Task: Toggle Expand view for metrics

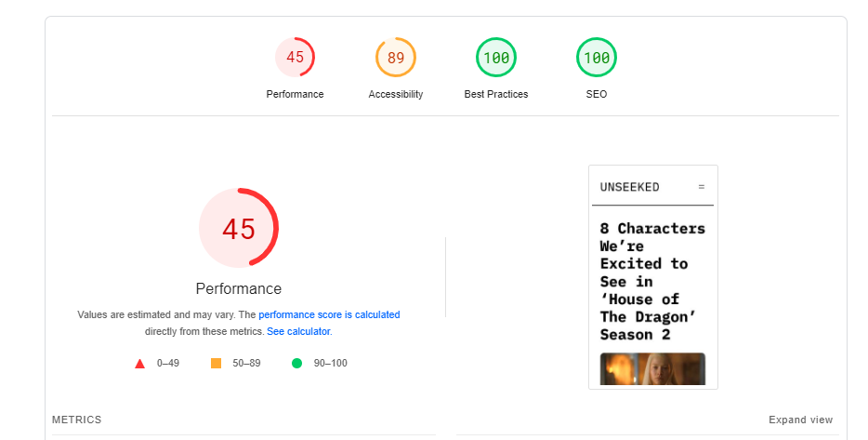Action: pyautogui.click(x=800, y=420)
